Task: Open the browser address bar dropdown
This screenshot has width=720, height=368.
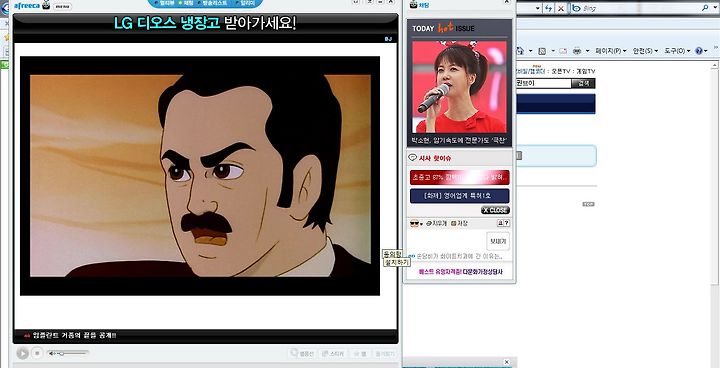Action: [537, 8]
